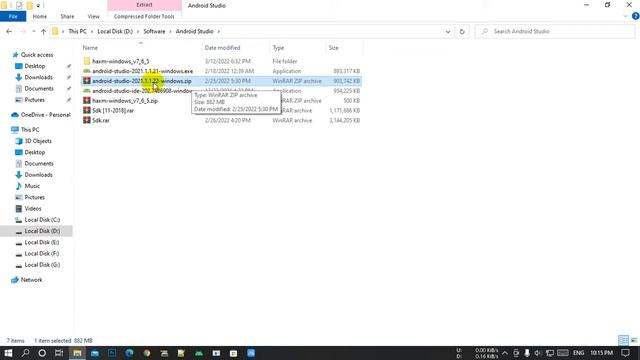Sort files by Size column
The width and height of the screenshot is (640, 360).
(x=333, y=48)
